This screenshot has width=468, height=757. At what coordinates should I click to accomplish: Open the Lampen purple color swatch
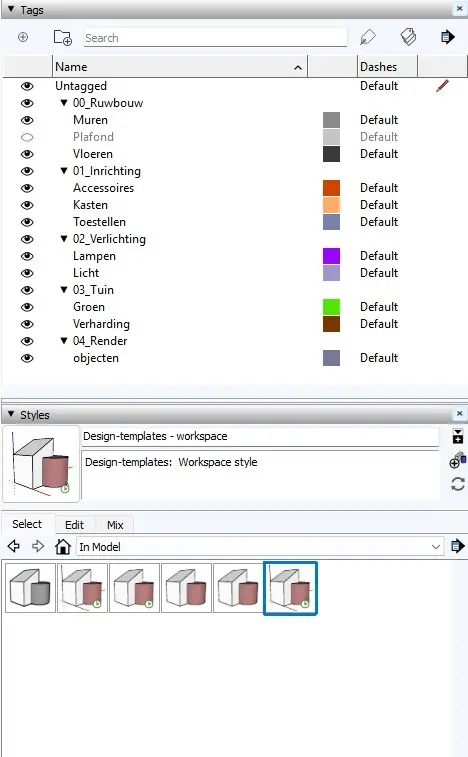(x=331, y=256)
